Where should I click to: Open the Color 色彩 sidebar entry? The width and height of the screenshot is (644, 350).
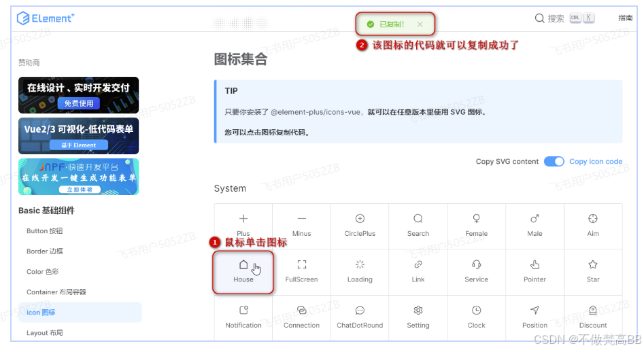click(x=43, y=272)
